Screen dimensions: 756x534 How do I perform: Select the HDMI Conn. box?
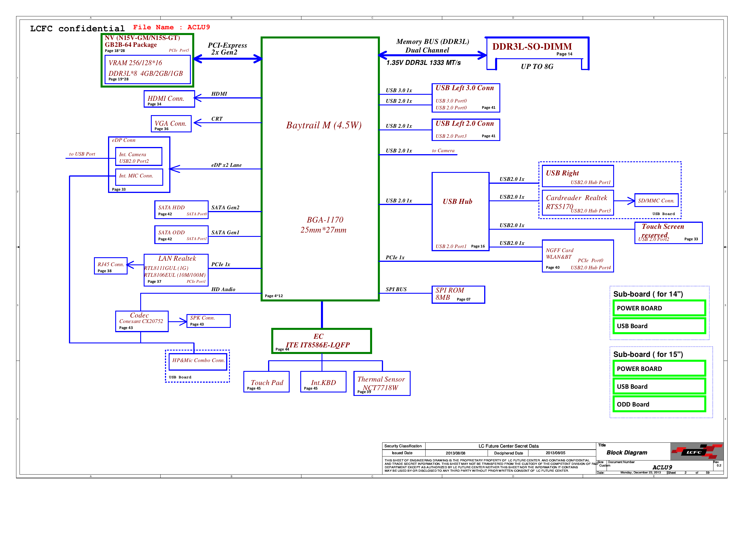click(x=169, y=99)
